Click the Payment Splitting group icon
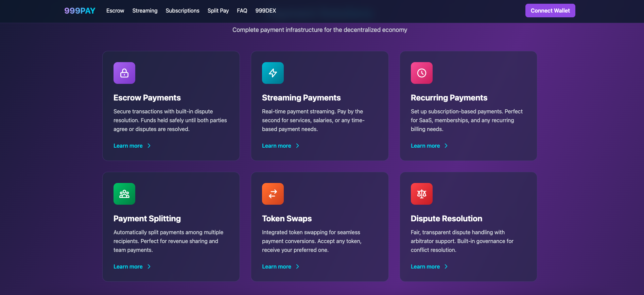 pyautogui.click(x=124, y=194)
